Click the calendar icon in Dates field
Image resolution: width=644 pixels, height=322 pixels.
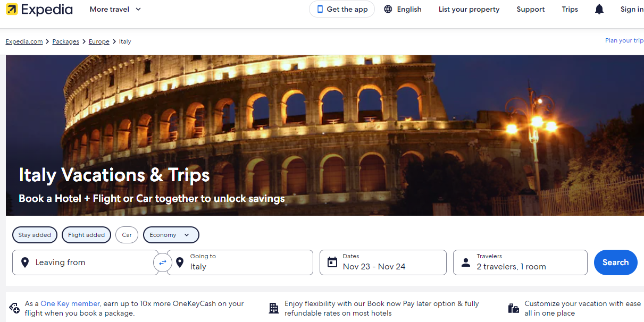point(332,262)
